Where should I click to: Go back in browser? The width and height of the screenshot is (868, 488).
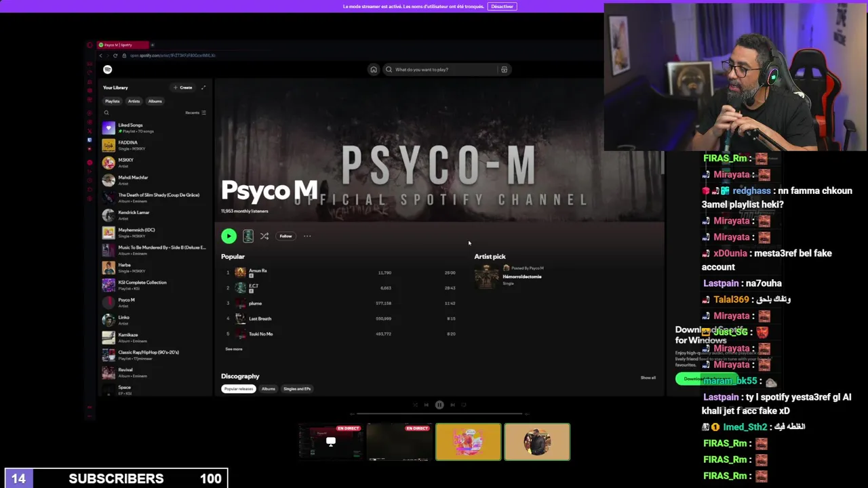point(100,56)
